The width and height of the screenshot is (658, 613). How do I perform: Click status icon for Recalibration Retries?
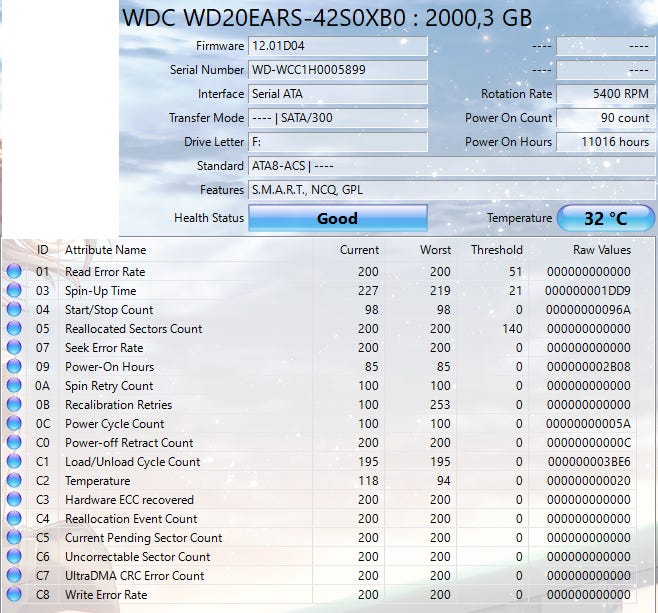coord(14,404)
